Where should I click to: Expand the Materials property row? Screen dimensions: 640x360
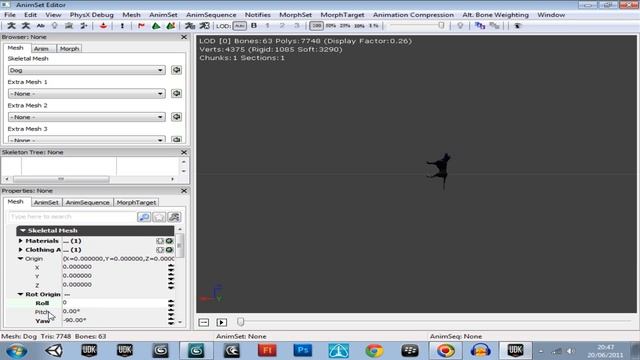pyautogui.click(x=20, y=241)
